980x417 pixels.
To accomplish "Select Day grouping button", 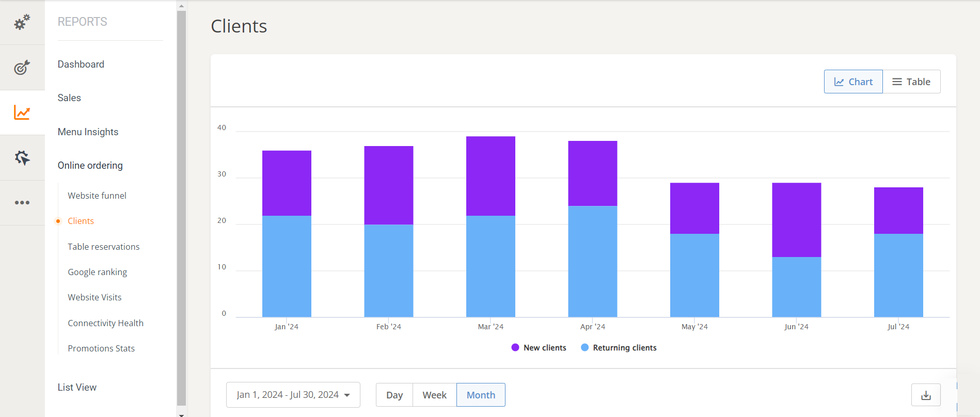I will tap(394, 395).
